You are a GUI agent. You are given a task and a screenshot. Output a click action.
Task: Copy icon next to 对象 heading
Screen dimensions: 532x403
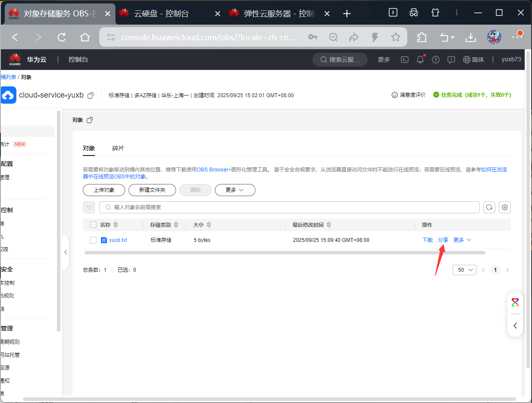click(x=89, y=120)
